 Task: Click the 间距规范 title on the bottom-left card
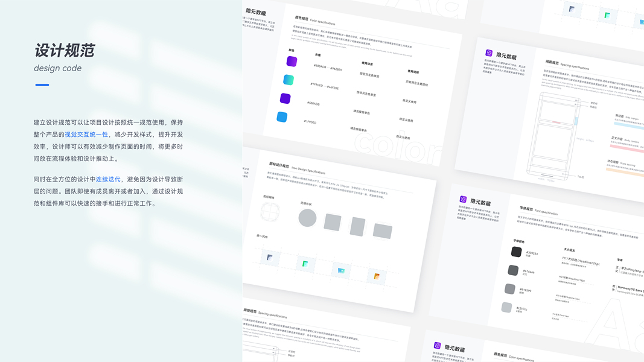pos(250,311)
